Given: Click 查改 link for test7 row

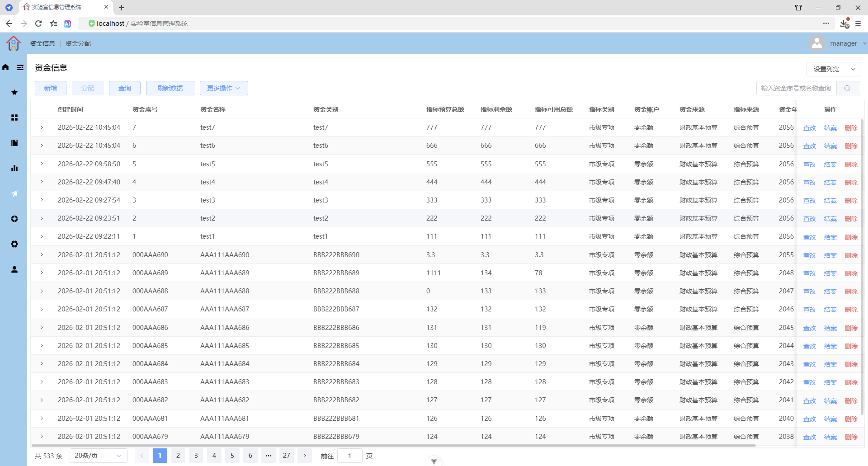Looking at the screenshot, I should click(810, 128).
